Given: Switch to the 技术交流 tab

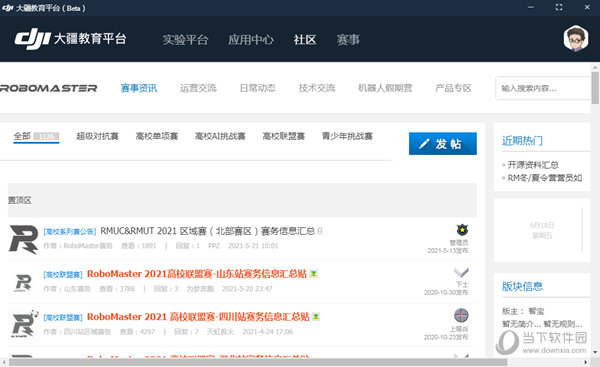Looking at the screenshot, I should [317, 88].
